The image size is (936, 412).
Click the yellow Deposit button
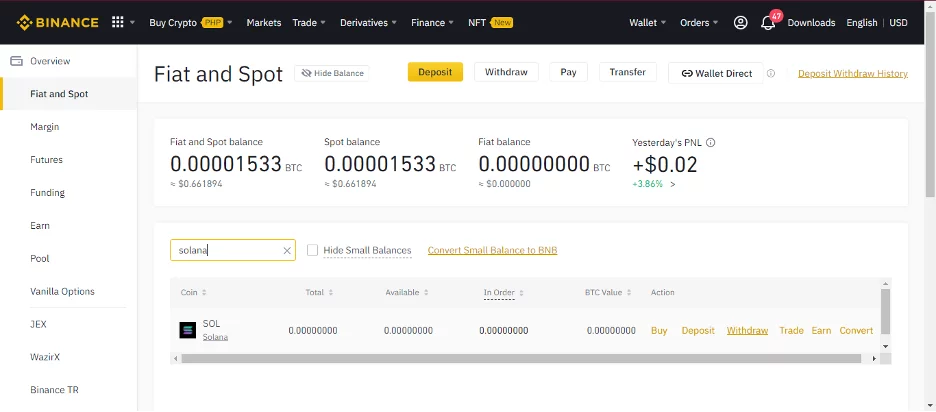pyautogui.click(x=435, y=72)
